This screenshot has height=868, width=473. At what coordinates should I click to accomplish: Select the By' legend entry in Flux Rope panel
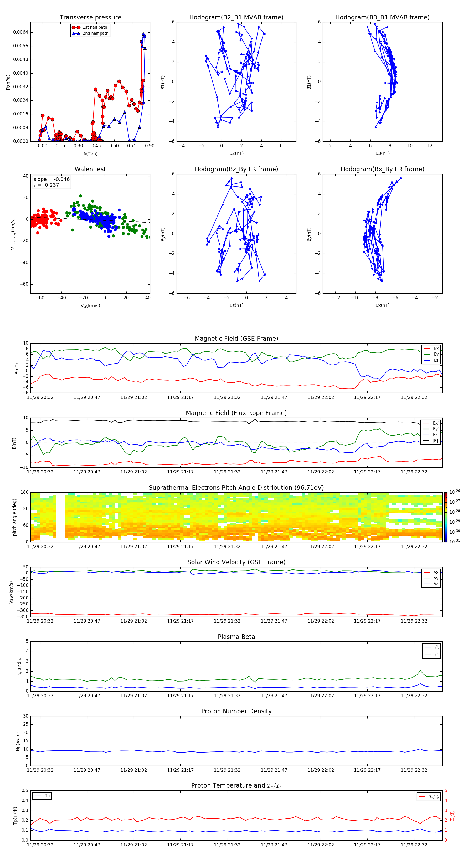coord(431,429)
